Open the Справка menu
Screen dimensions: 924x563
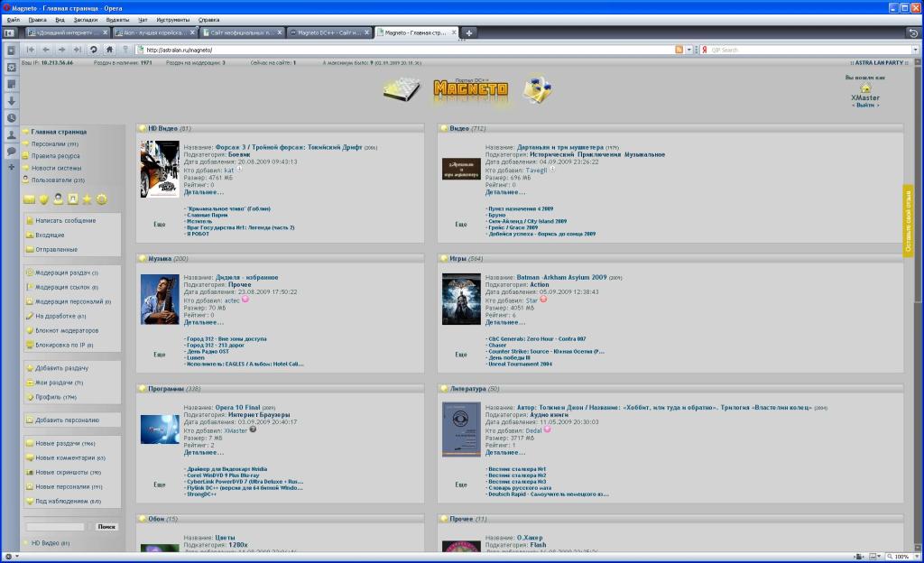pyautogui.click(x=208, y=20)
